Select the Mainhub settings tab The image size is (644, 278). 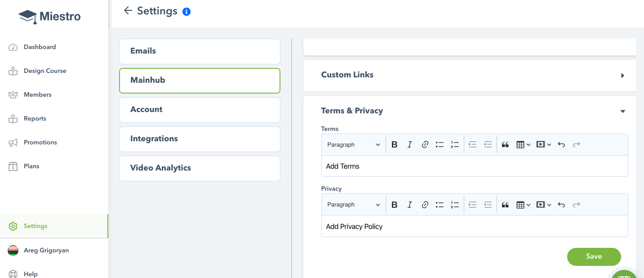200,81
